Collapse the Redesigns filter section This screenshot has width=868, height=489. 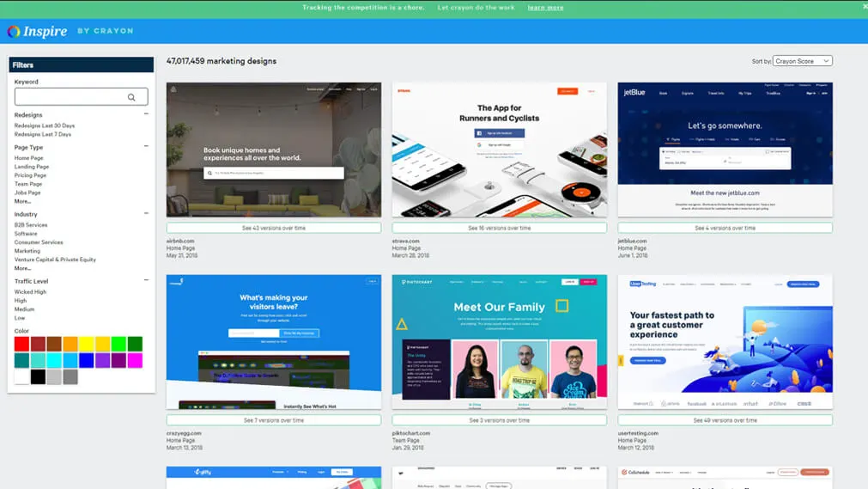click(146, 113)
